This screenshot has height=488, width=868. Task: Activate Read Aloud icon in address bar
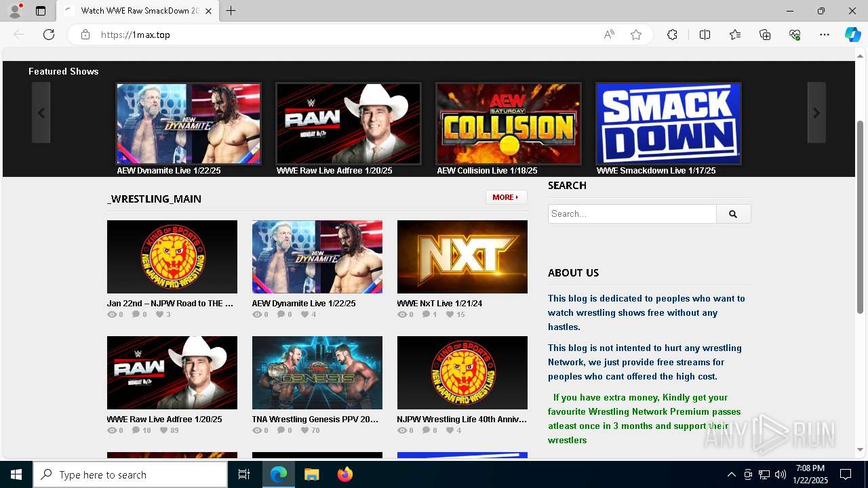(609, 35)
